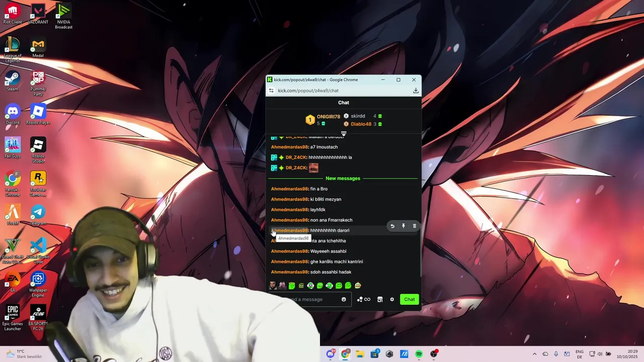This screenshot has height=362, width=644.
Task: Open chat settings gear
Action: [392, 299]
